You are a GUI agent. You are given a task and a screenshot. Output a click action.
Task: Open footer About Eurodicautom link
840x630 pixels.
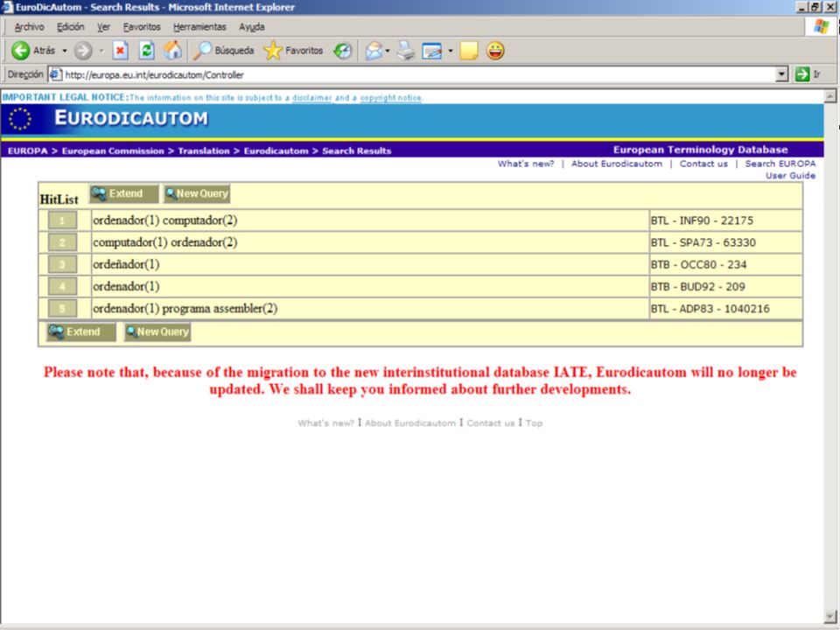(409, 423)
